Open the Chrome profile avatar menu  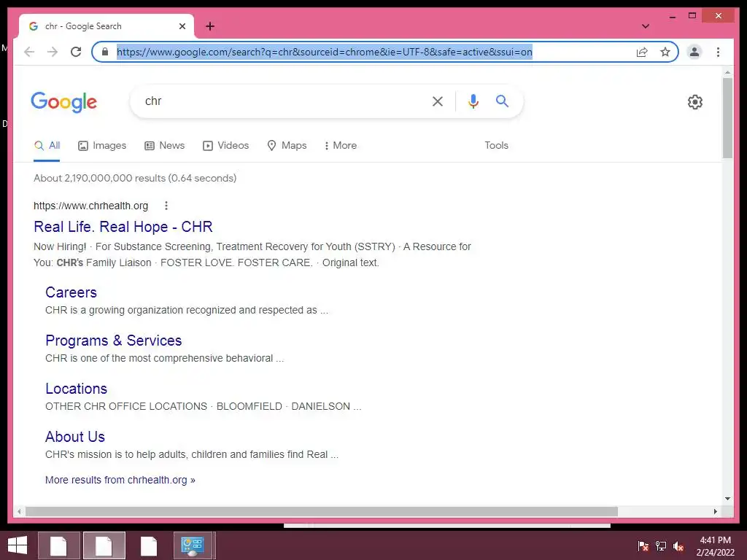point(694,52)
